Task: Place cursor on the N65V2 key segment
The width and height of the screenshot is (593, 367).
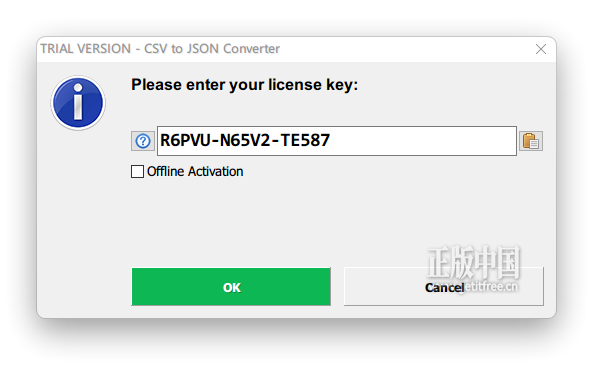Action: point(245,140)
